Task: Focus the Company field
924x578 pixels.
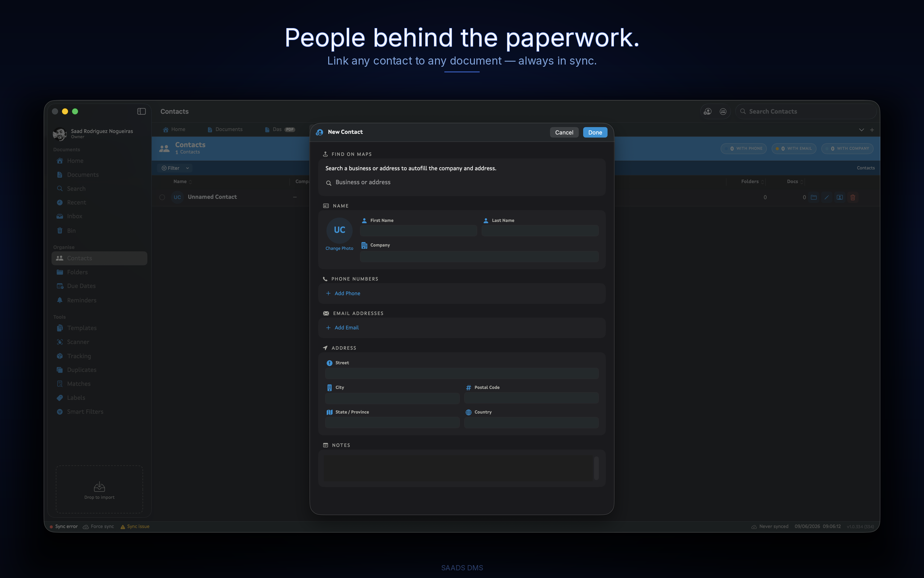Action: click(479, 257)
